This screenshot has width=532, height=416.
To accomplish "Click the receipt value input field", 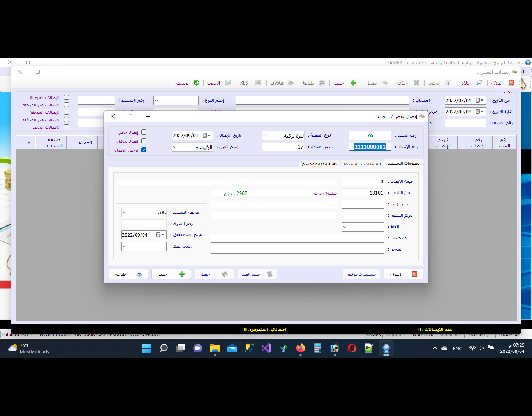I will [x=363, y=182].
